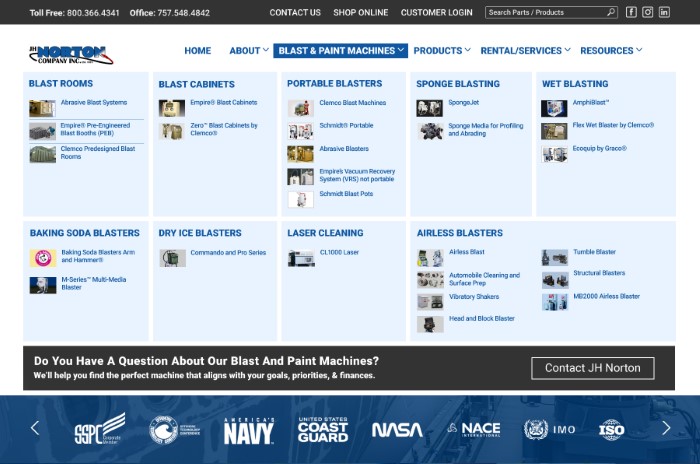
Task: Select Shop Online in top bar
Action: click(360, 13)
